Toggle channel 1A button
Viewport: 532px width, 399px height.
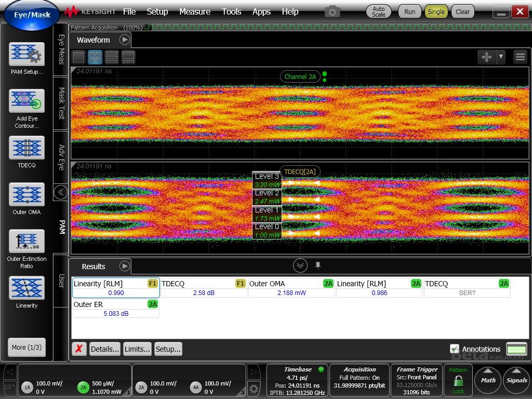click(27, 387)
